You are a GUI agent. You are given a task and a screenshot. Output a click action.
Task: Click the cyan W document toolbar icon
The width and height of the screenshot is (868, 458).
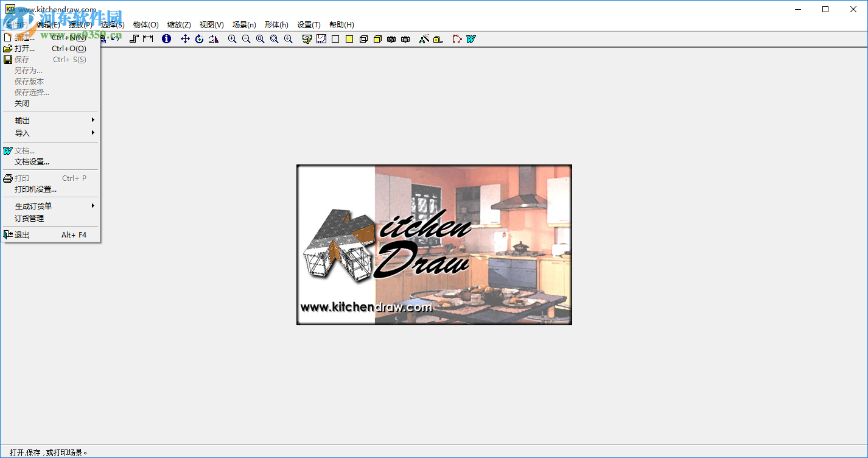click(x=471, y=39)
